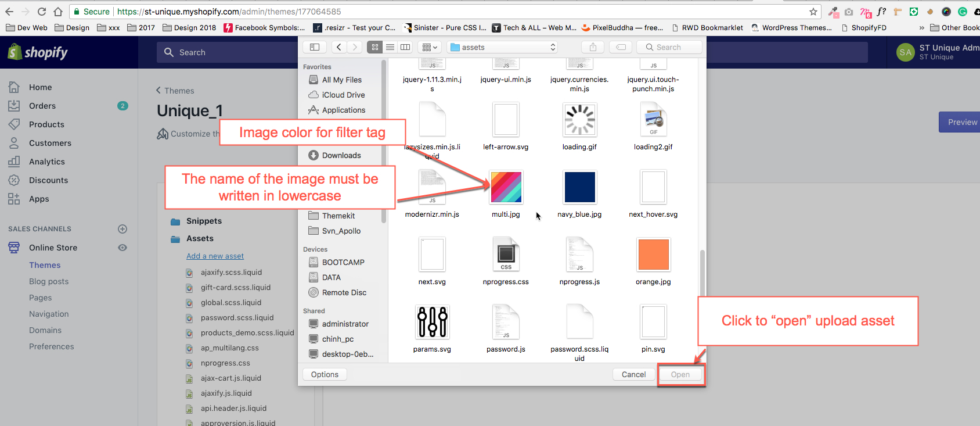This screenshot has width=980, height=426.
Task: Click Cancel in the file dialog
Action: [x=633, y=375]
